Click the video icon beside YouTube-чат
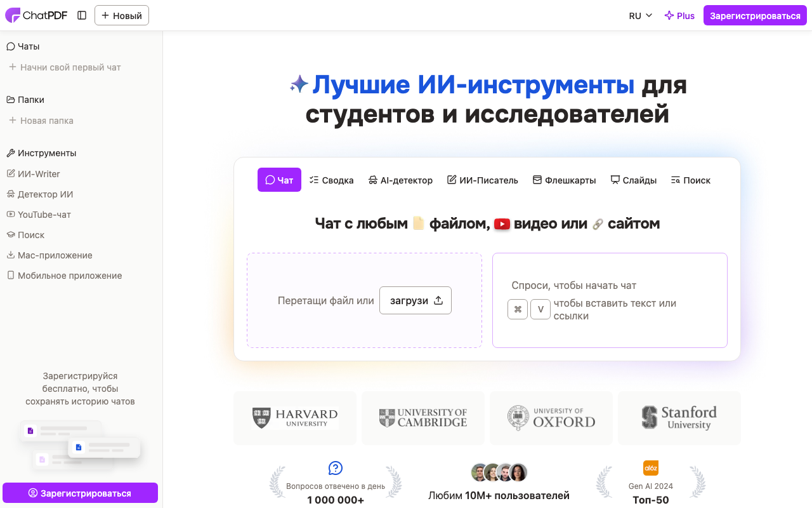Screen dimensions: 812x508 11,214
